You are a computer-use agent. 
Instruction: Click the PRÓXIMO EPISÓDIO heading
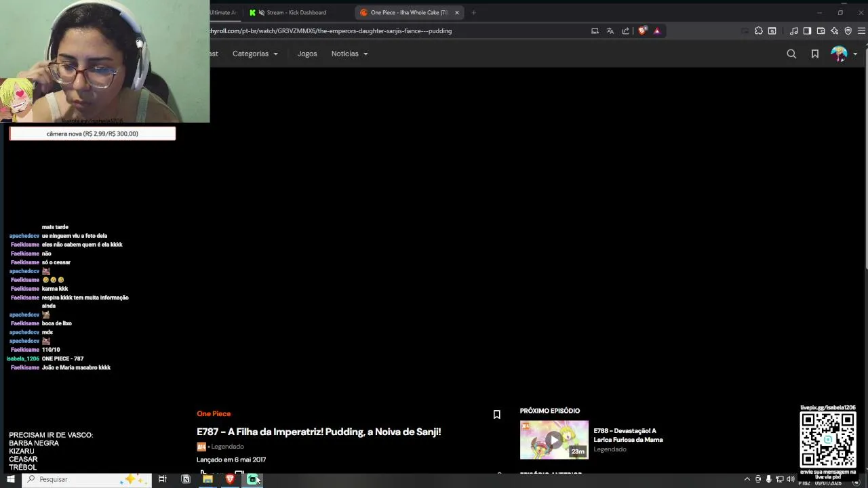550,411
